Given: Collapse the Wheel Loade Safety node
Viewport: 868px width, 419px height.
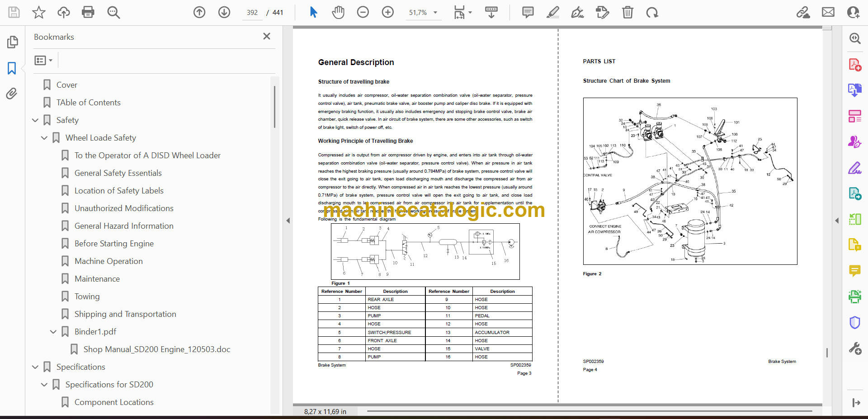Looking at the screenshot, I should tap(44, 138).
